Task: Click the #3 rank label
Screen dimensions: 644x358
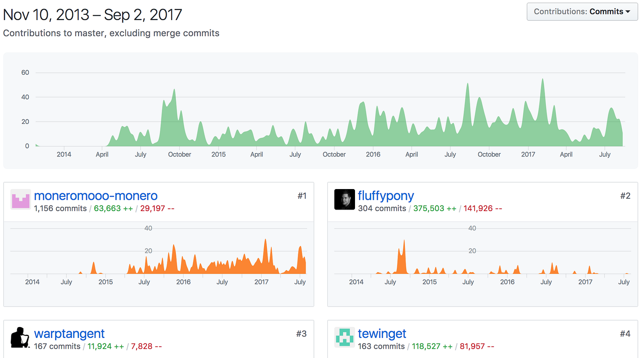Action: (x=301, y=334)
